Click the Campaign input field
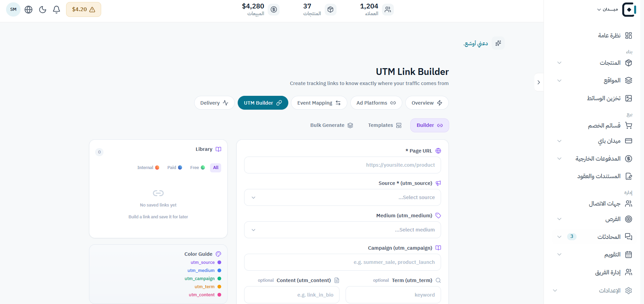The image size is (644, 304). click(343, 262)
